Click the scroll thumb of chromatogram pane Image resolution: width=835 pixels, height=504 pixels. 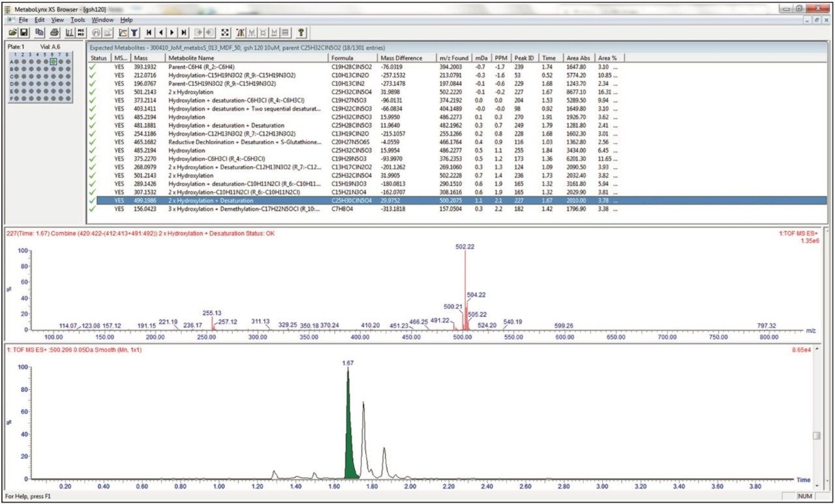(817, 436)
